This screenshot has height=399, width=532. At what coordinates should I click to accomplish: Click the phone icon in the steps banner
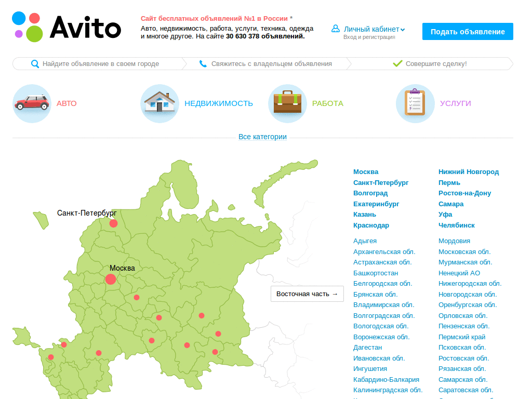tap(203, 63)
